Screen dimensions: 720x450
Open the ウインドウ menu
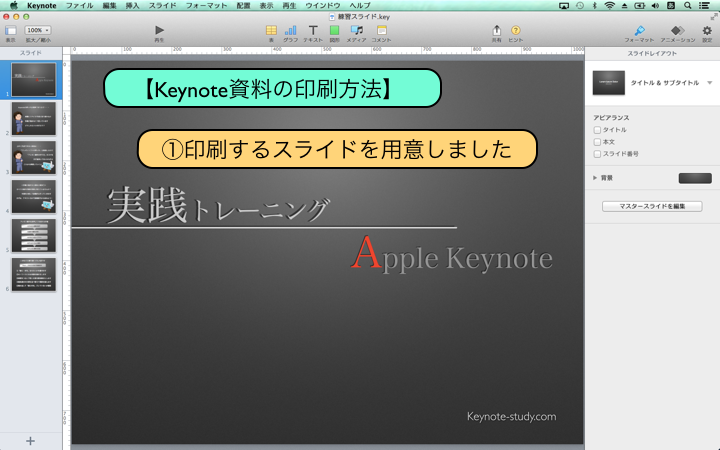[323, 6]
